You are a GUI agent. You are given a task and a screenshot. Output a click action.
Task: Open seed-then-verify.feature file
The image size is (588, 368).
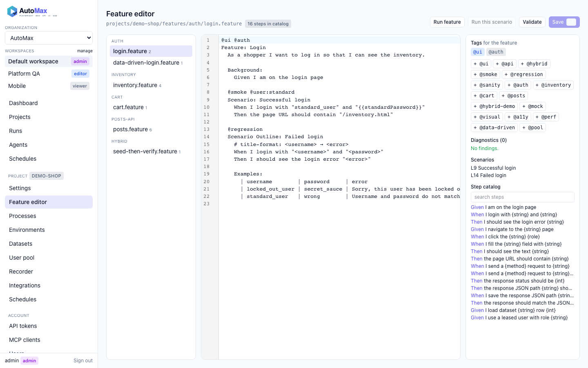pyautogui.click(x=151, y=151)
